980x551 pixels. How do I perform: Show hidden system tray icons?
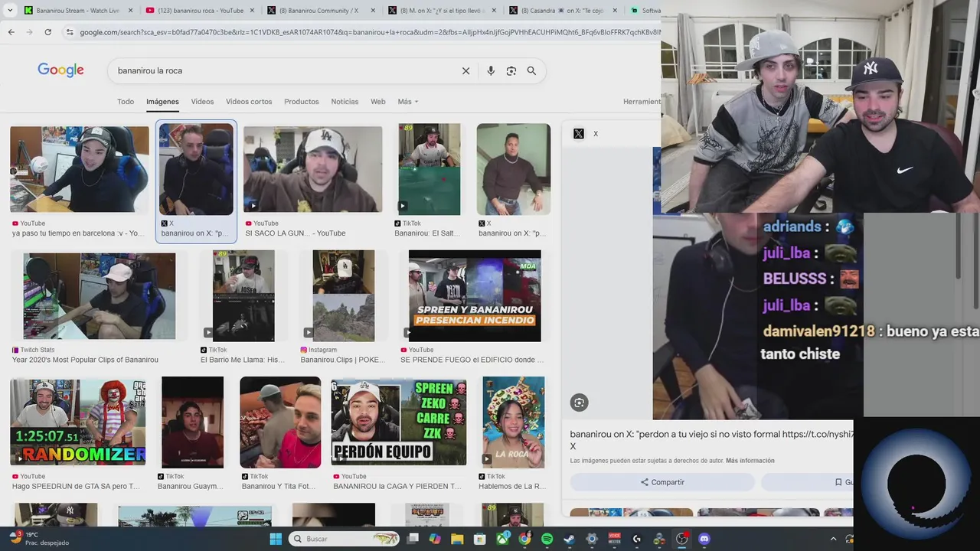tap(833, 539)
